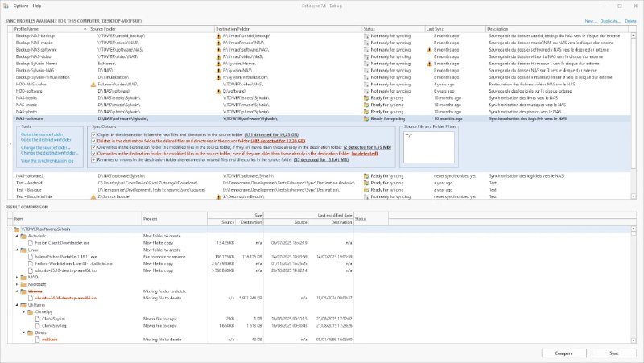Expand the Microsoft folder node
The width and height of the screenshot is (644, 363).
(x=17, y=284)
